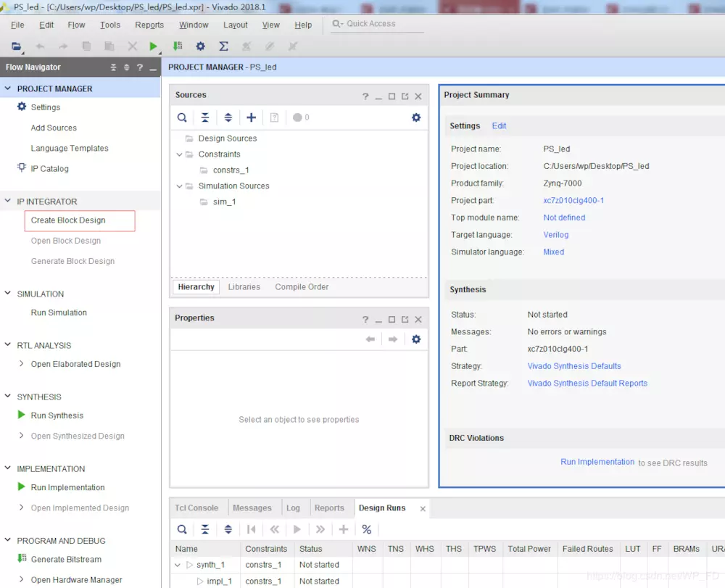Close the Design Runs tab
Image resolution: width=725 pixels, height=588 pixels.
coord(423,508)
